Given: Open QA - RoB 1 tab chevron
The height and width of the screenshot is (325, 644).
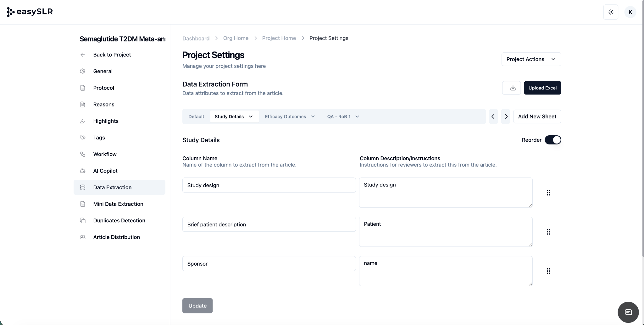Looking at the screenshot, I should click(357, 116).
